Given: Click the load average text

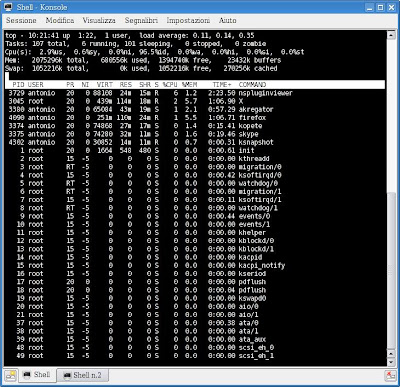Looking at the screenshot, I should click(x=197, y=35).
